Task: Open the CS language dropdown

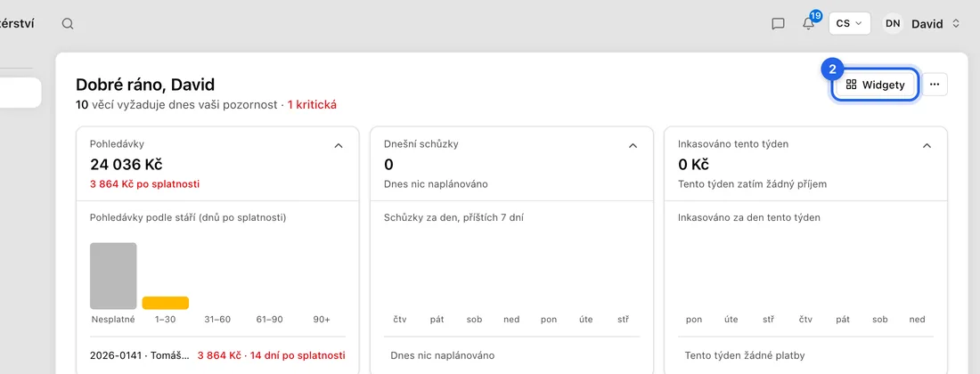Action: pos(849,23)
